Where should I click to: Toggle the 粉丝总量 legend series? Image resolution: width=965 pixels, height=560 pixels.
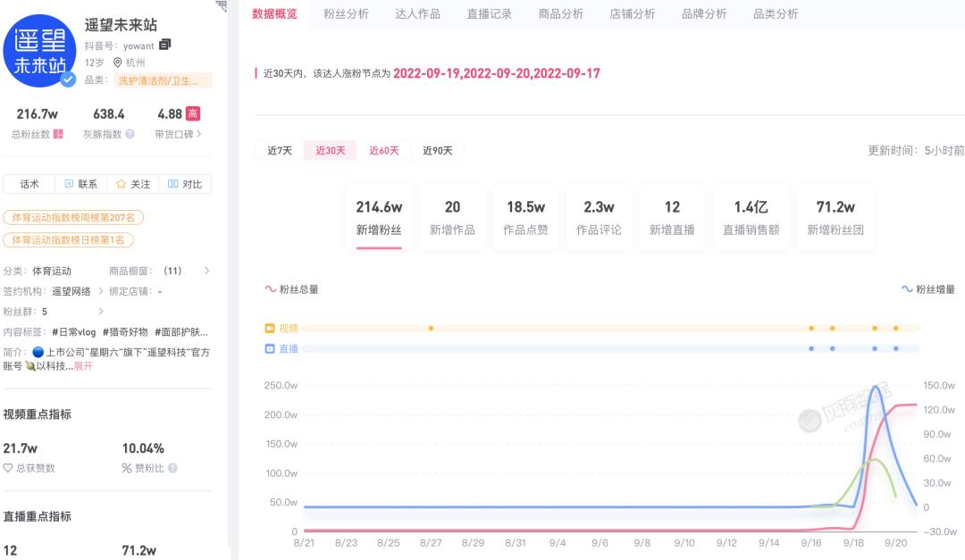[x=292, y=289]
